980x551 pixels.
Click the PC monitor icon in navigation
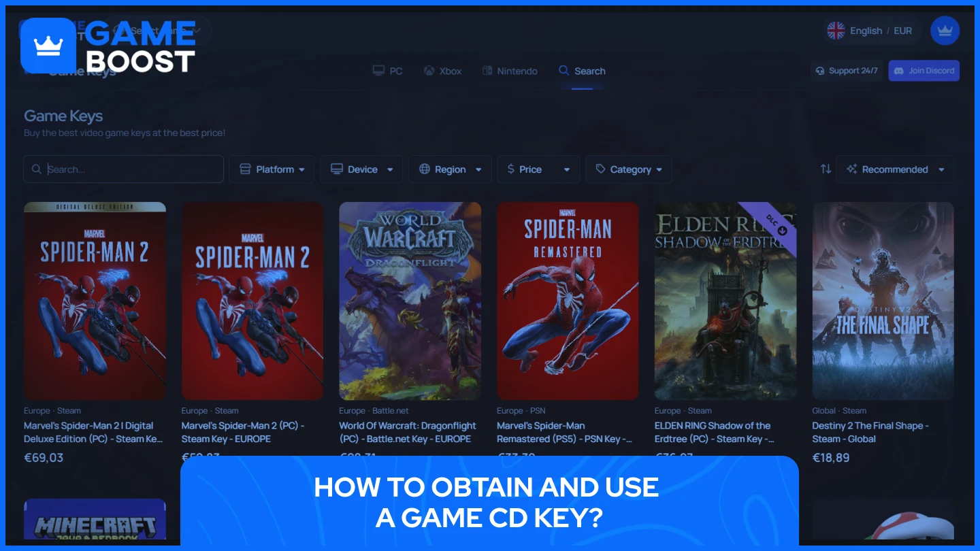[x=378, y=71]
